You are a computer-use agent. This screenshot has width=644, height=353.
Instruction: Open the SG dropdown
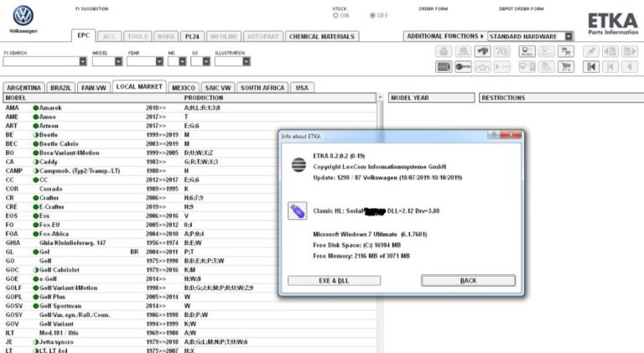[206, 61]
